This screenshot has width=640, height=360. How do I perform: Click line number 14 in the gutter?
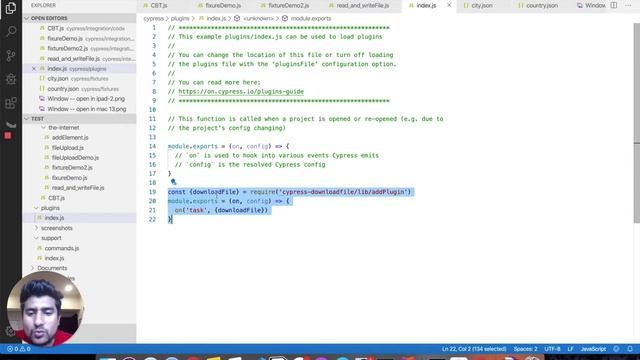(152, 146)
